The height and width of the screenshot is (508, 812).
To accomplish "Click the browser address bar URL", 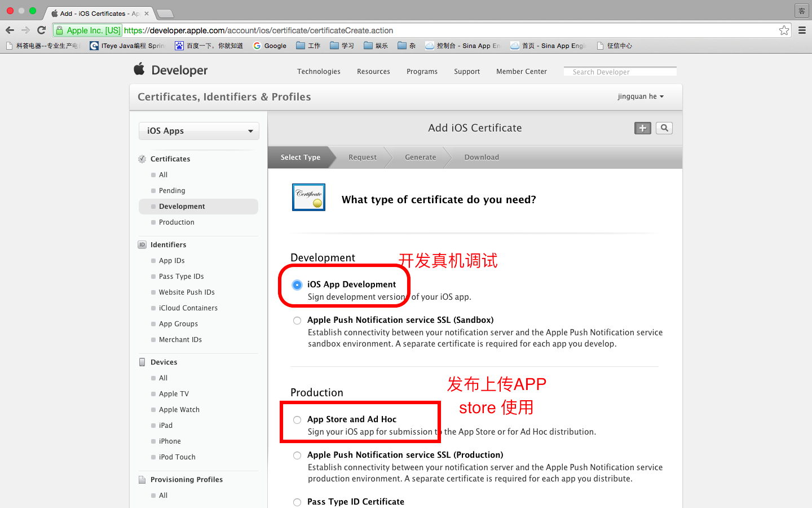I will pyautogui.click(x=258, y=30).
